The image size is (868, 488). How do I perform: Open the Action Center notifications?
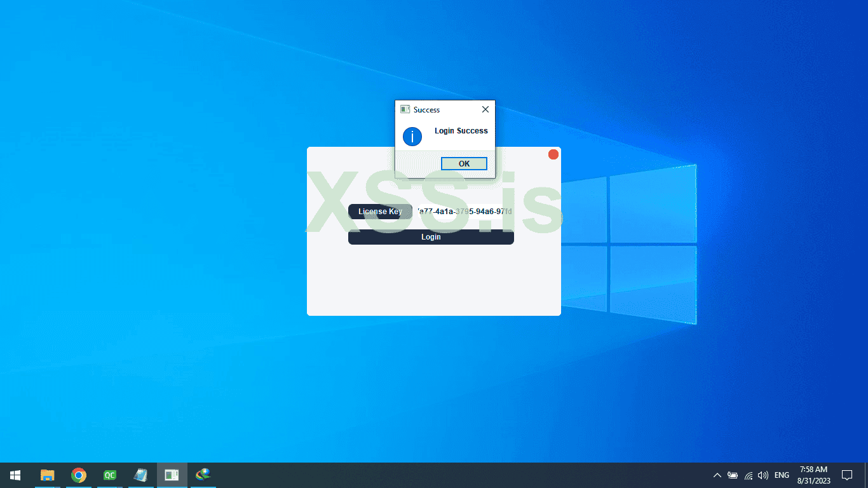[x=846, y=475]
